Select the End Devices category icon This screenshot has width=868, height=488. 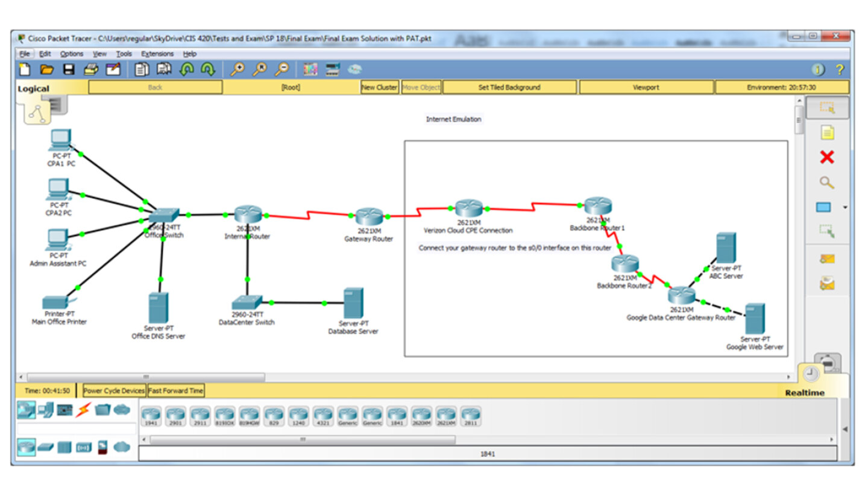coord(46,410)
